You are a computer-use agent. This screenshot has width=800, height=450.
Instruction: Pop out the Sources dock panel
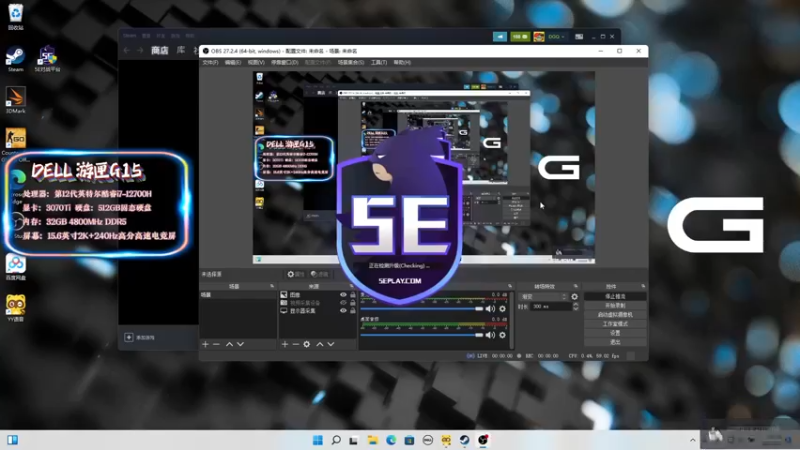click(x=351, y=286)
